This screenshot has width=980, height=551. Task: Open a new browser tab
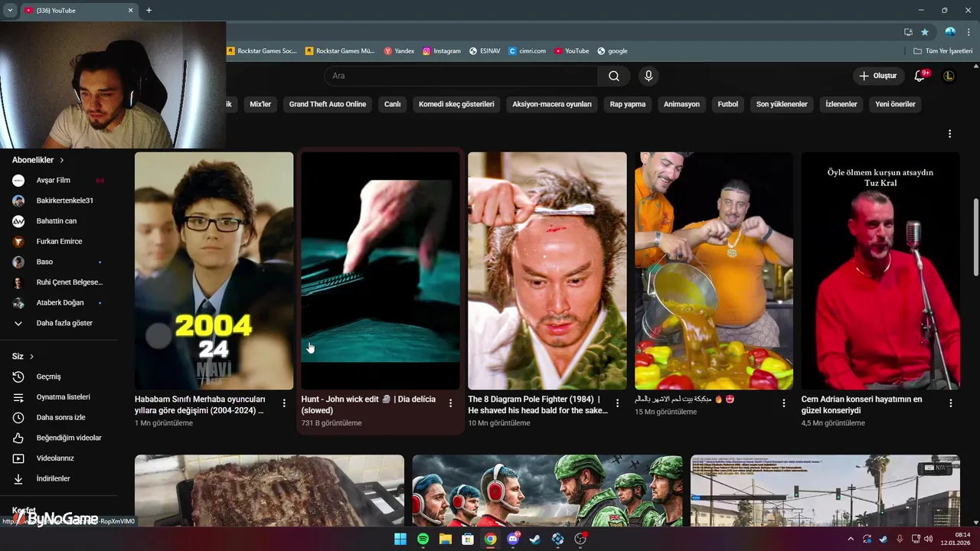click(149, 11)
